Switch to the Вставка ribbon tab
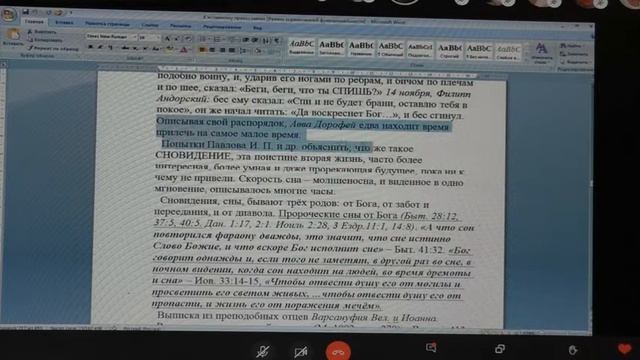Viewport: 640px width, 360px height. [x=64, y=22]
